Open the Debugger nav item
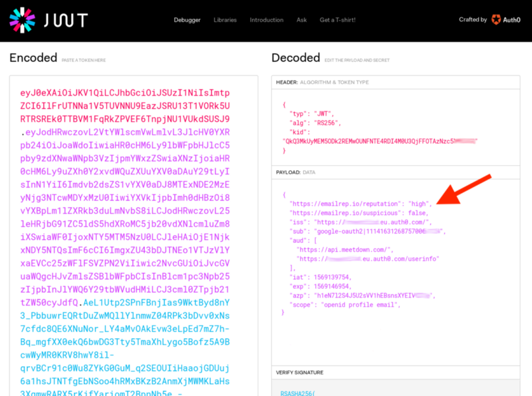Viewport: 532px width, 396px height. [x=188, y=20]
